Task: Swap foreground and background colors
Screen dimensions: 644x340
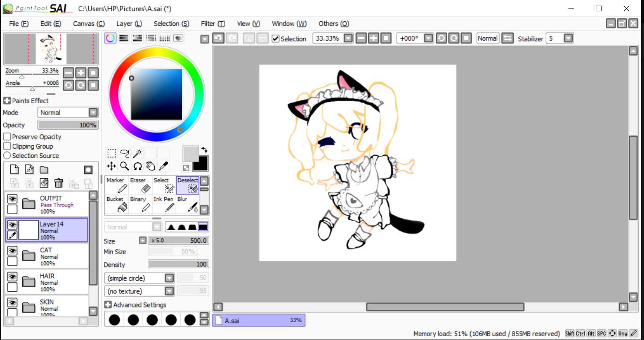Action: pyautogui.click(x=203, y=150)
